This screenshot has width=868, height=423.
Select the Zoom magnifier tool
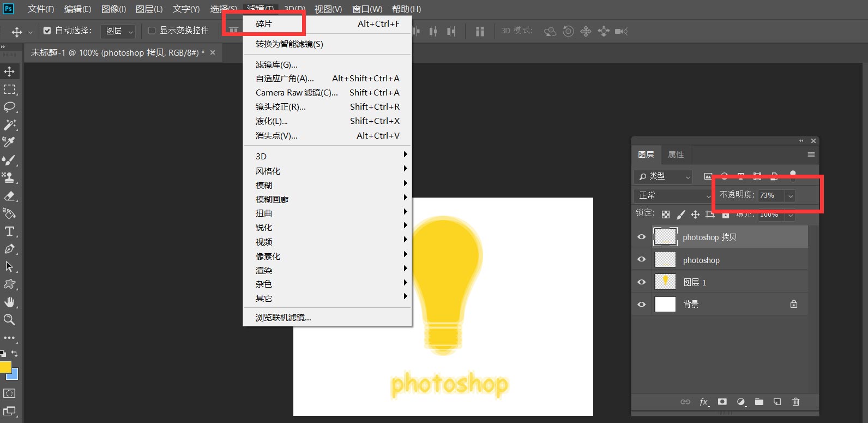click(x=9, y=320)
